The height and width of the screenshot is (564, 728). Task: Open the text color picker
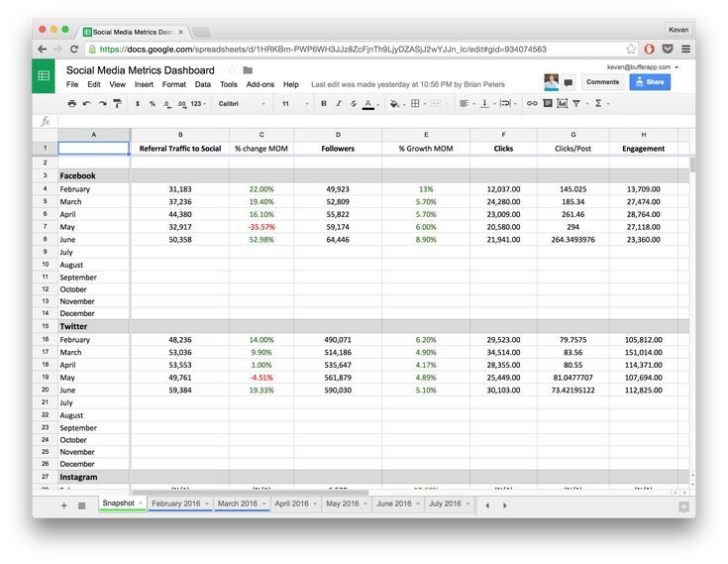coord(368,104)
